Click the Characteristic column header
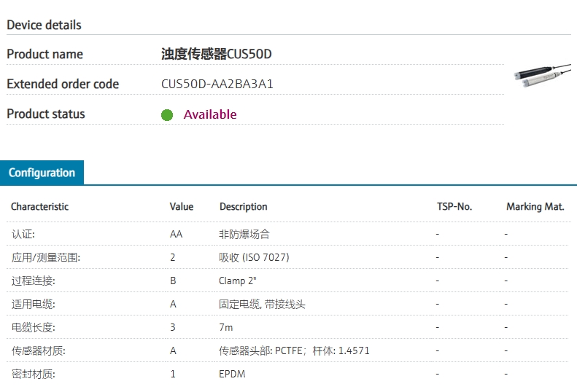The height and width of the screenshot is (392, 577). [x=39, y=207]
